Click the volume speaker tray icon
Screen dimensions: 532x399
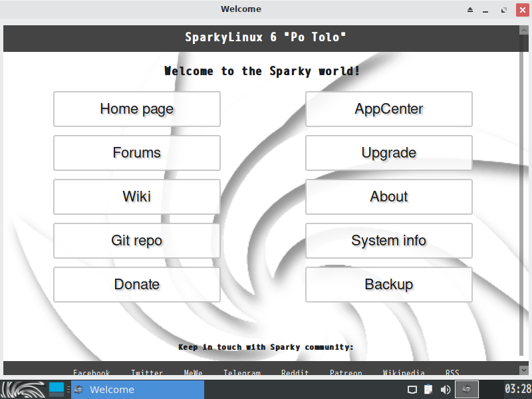point(445,390)
